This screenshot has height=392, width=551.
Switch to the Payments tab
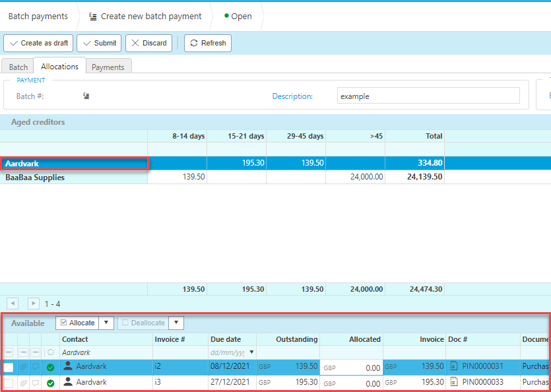tap(108, 67)
